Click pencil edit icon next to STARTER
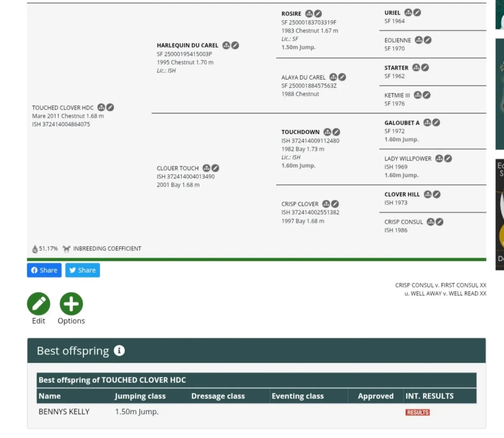This screenshot has height=438, width=504. click(x=425, y=68)
